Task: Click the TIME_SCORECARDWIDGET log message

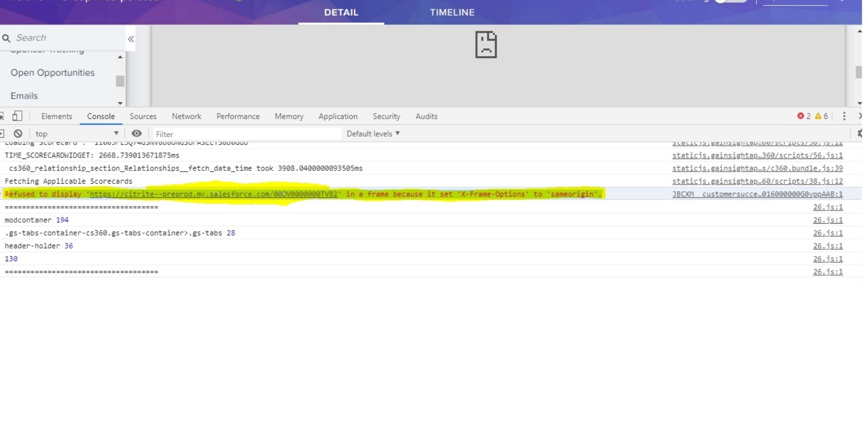Action: (92, 155)
